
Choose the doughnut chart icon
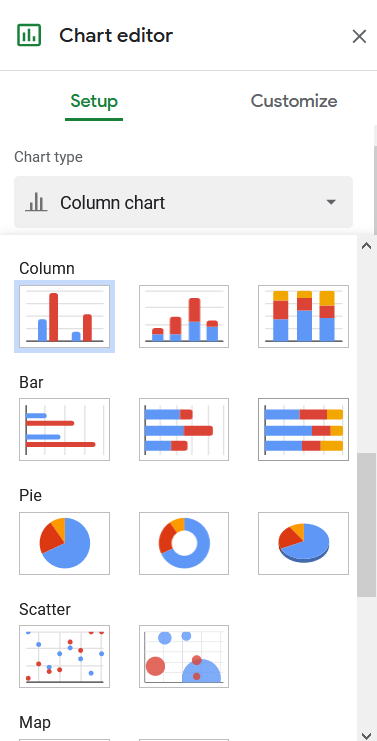pyautogui.click(x=184, y=543)
